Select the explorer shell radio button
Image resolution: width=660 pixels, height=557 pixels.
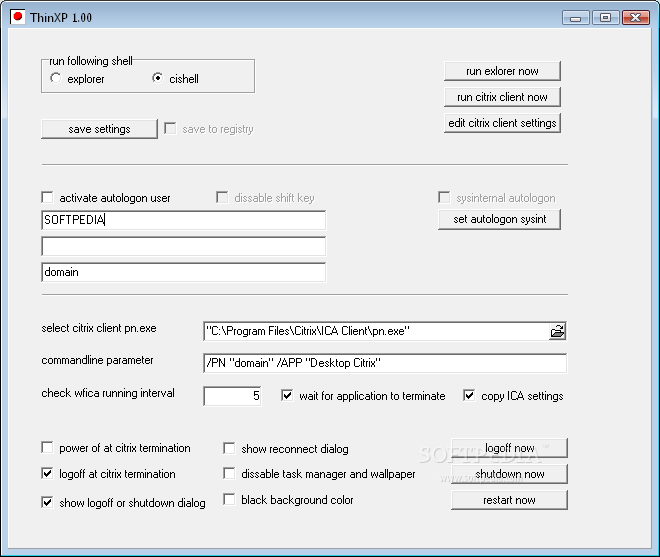55,78
